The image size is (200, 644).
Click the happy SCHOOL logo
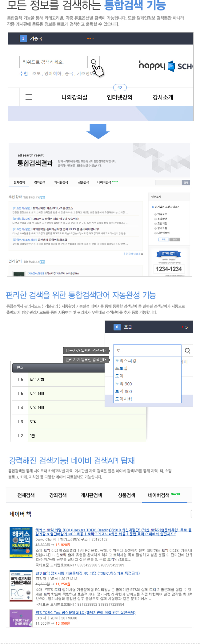pos(166,66)
